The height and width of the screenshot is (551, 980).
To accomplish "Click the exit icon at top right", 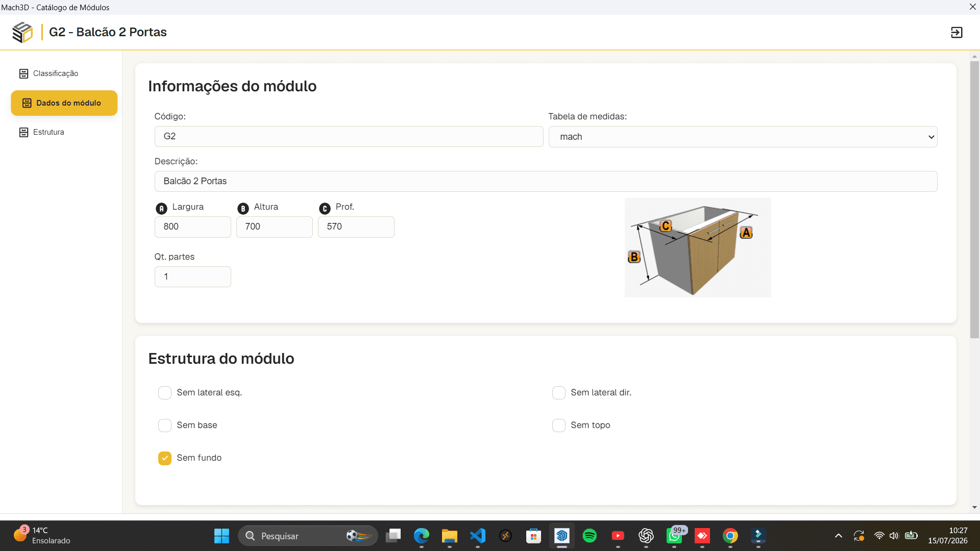I will 957,33.
